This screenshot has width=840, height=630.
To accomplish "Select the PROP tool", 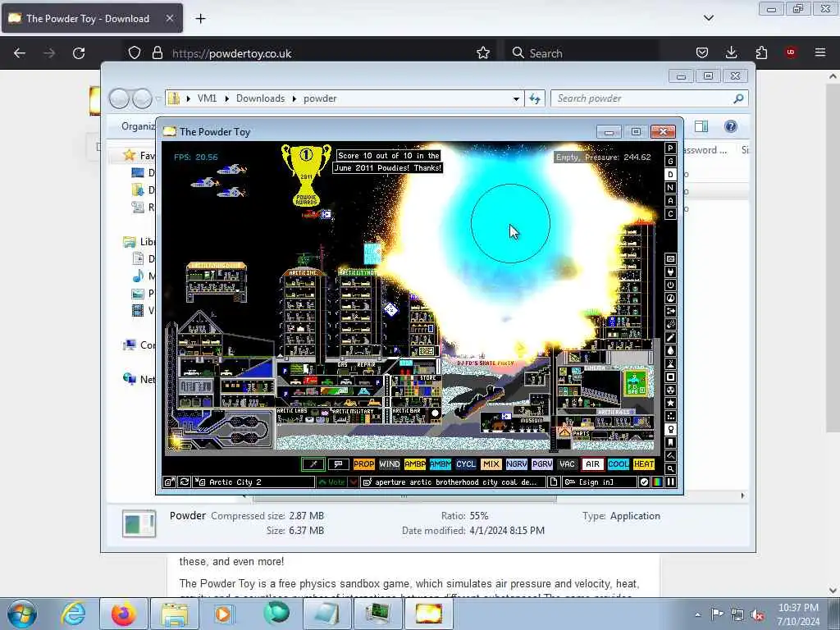I will coord(363,464).
